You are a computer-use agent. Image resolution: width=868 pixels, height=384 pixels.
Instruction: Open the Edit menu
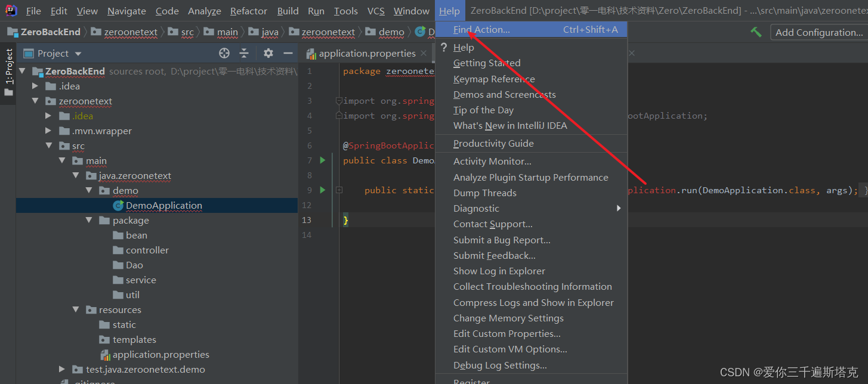click(59, 11)
